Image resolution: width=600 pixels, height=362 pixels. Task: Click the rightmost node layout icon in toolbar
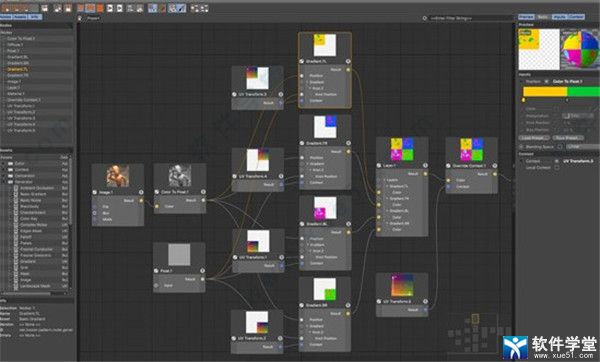pos(205,8)
